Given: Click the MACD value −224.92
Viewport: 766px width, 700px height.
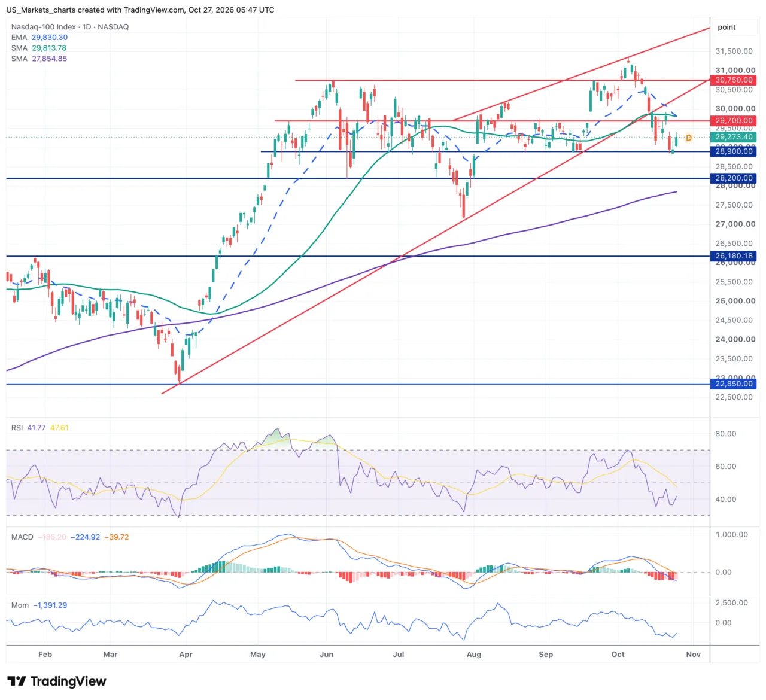Looking at the screenshot, I should [86, 537].
